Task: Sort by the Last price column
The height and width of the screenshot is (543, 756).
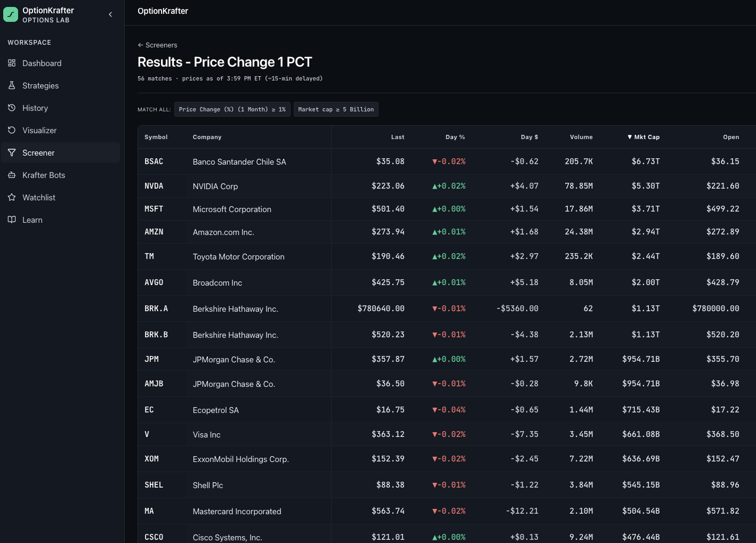Action: coord(398,137)
